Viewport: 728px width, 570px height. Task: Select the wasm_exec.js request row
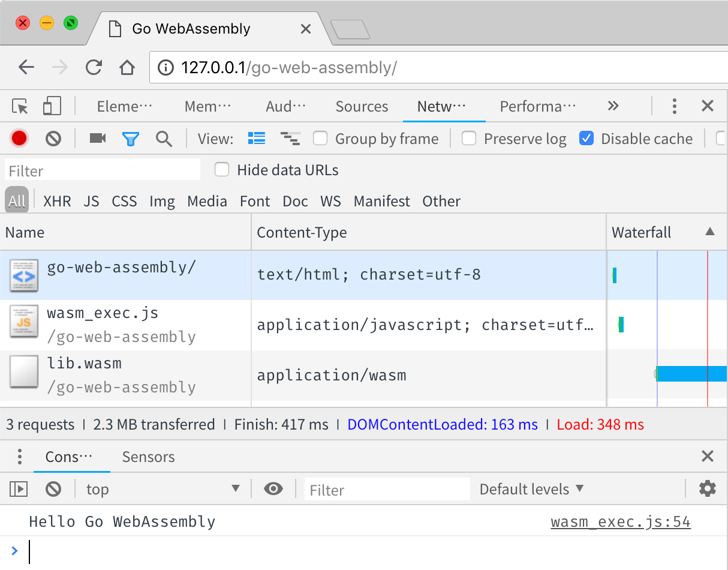pos(363,325)
